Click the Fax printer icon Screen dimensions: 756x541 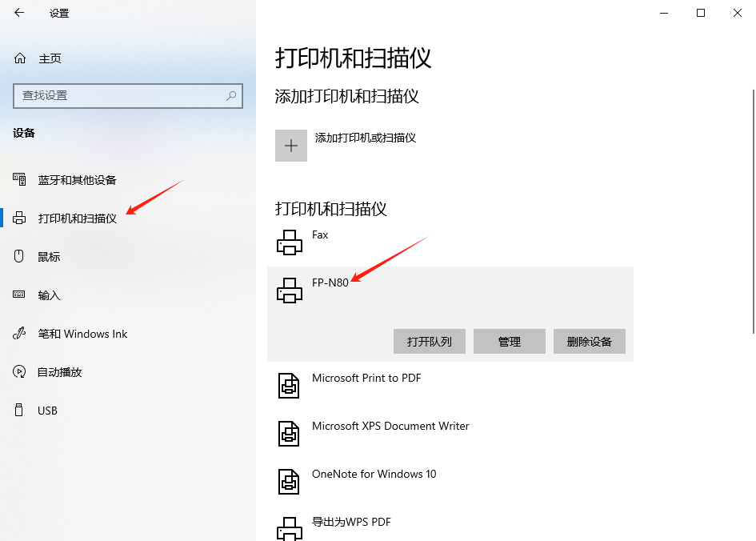pyautogui.click(x=290, y=242)
